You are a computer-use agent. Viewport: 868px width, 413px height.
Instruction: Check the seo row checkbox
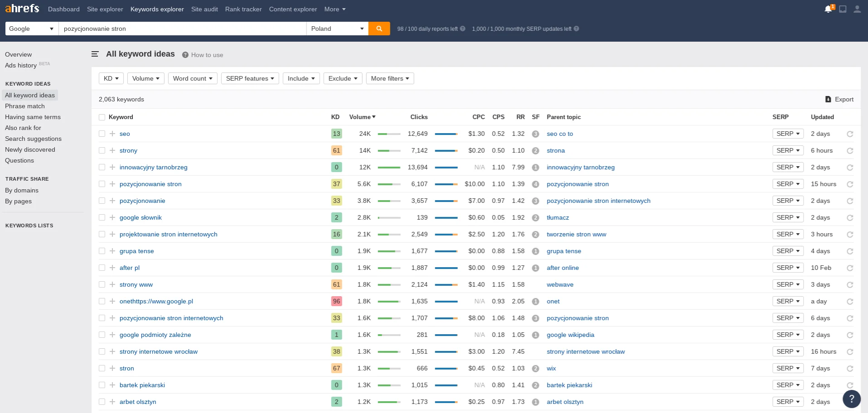click(x=102, y=134)
